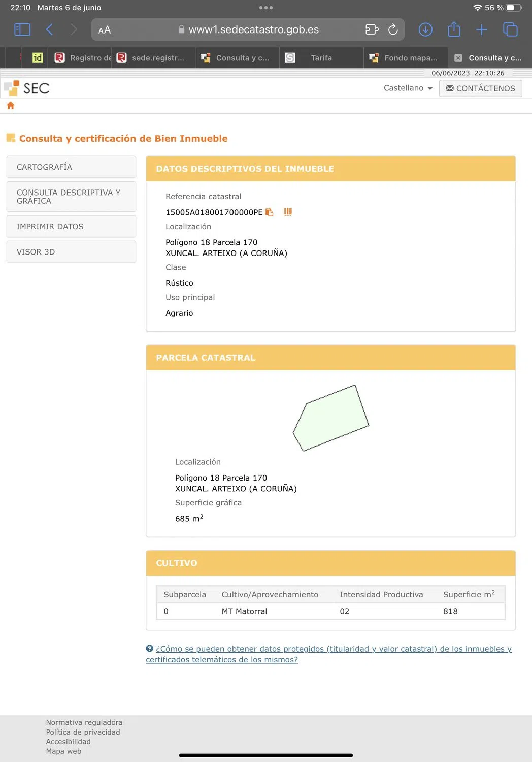The height and width of the screenshot is (762, 532).
Task: Show all tabs overview
Action: tap(510, 29)
